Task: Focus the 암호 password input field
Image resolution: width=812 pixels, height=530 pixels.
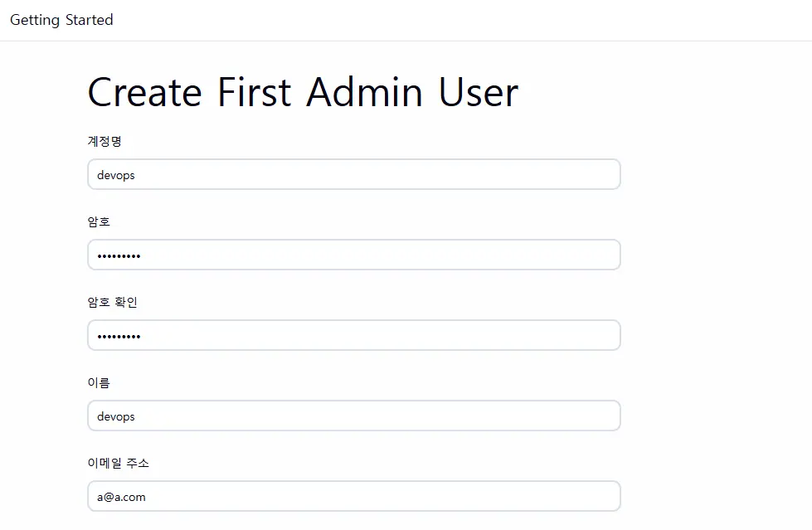Action: (353, 255)
